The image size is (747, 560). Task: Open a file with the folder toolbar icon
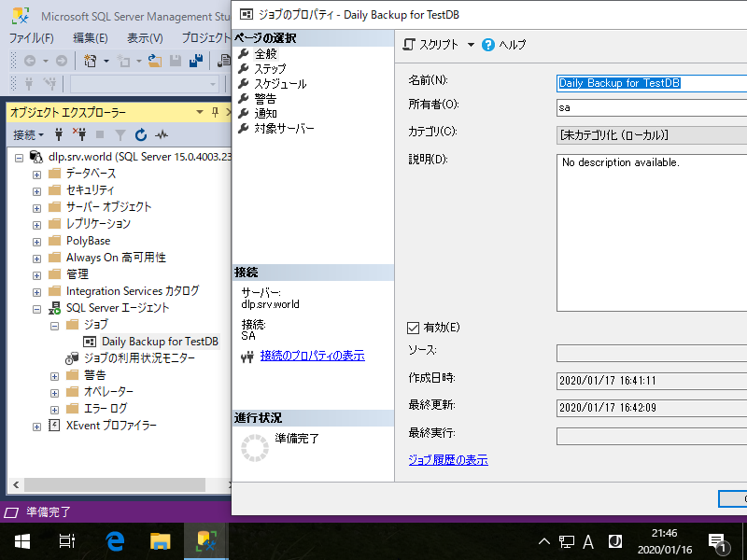tap(156, 62)
